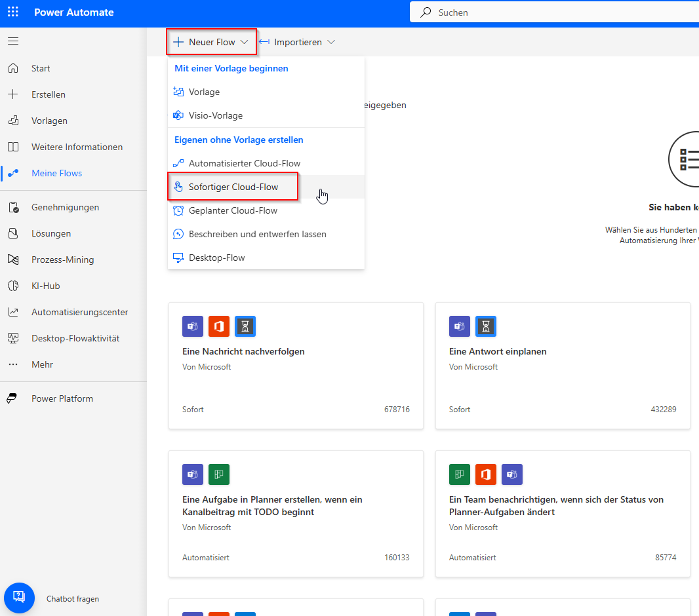
Task: Expand the Neuer Flow dropdown chevron
Action: point(244,42)
